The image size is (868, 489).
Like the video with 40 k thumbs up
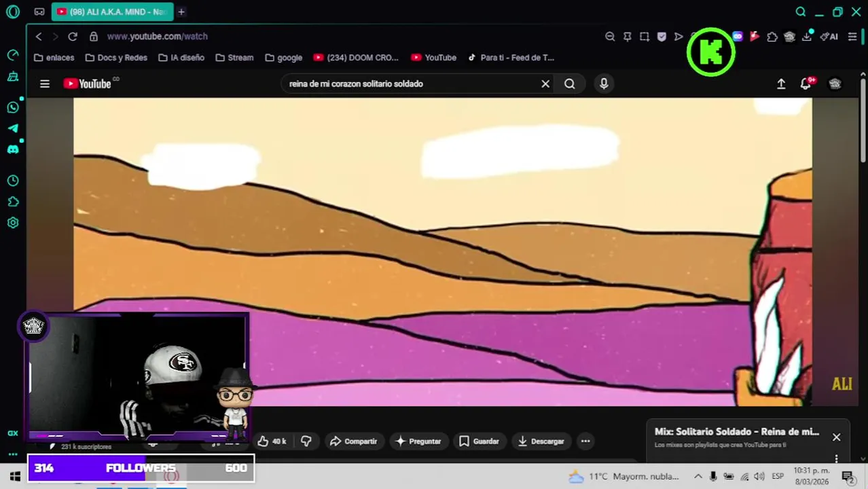tap(272, 441)
